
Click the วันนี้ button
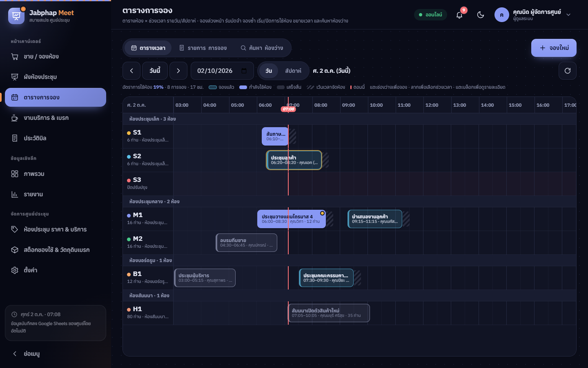[155, 71]
